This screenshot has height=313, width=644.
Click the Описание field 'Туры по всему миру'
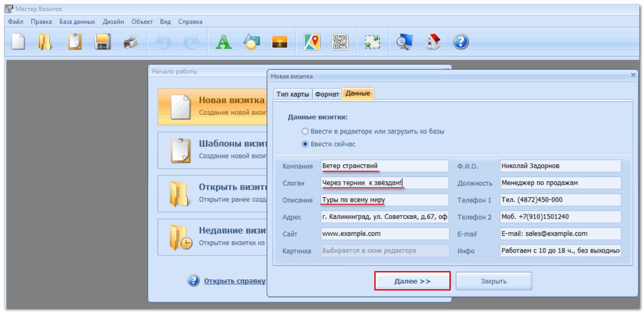pos(385,200)
